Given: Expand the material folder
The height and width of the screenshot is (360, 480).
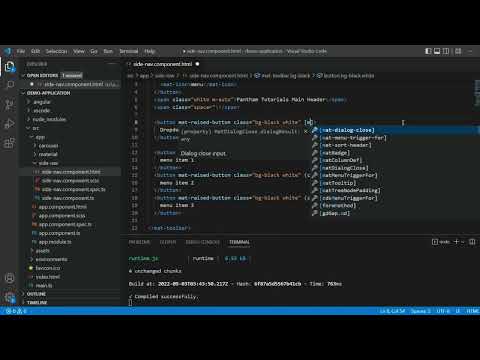Looking at the screenshot, I should coord(48,154).
